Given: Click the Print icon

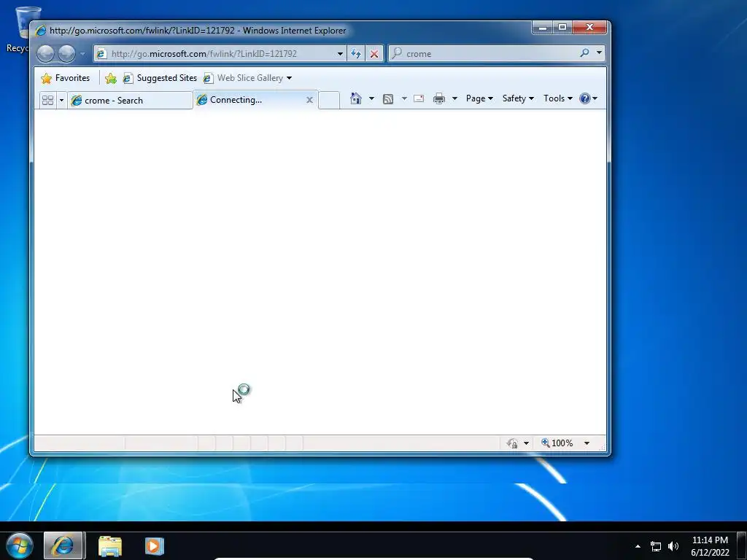Looking at the screenshot, I should [x=438, y=98].
